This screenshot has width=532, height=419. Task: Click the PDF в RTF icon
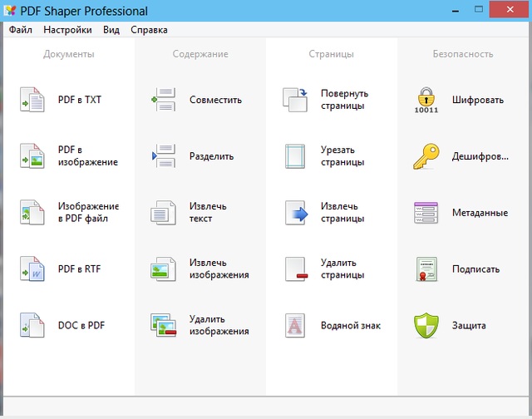[32, 269]
